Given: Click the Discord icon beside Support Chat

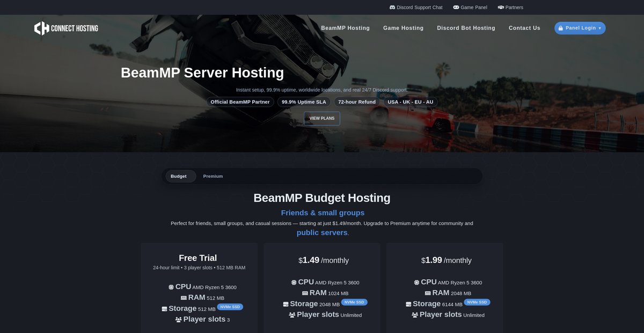Looking at the screenshot, I should [x=392, y=8].
